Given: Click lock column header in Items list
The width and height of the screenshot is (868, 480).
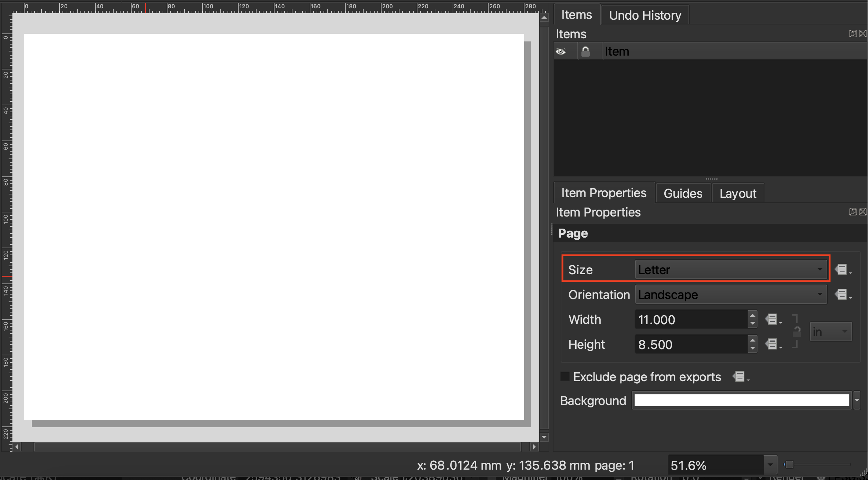Looking at the screenshot, I should [585, 51].
